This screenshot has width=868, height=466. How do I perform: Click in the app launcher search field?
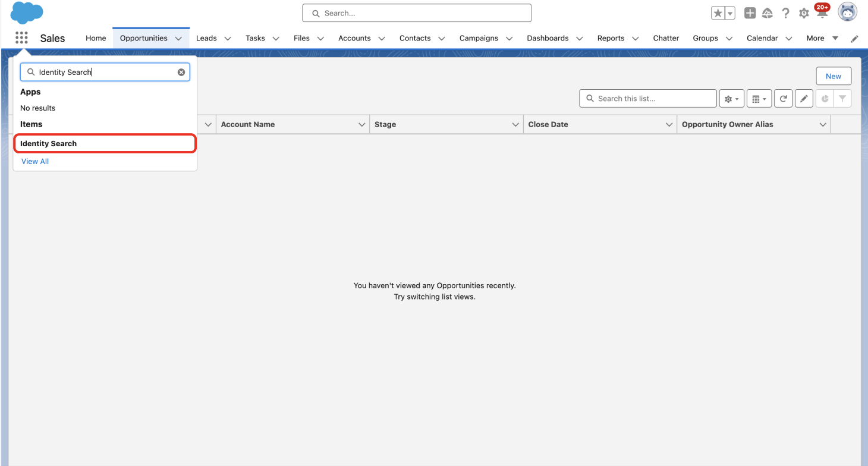105,72
